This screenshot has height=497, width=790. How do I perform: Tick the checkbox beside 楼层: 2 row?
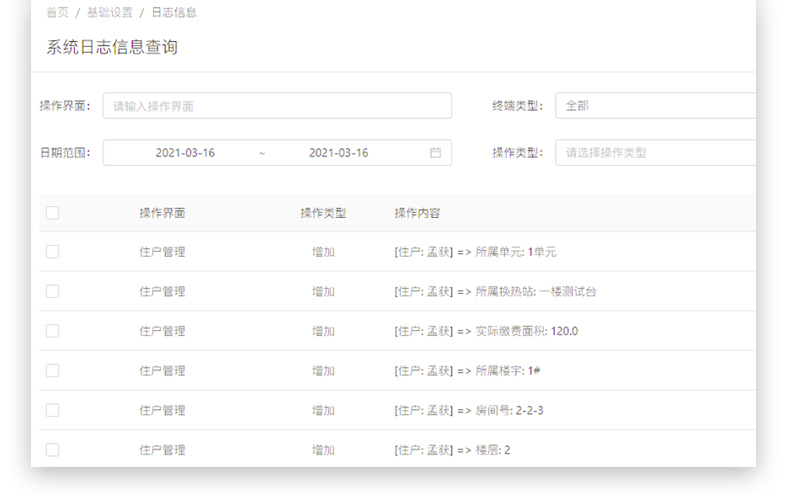pyautogui.click(x=52, y=450)
